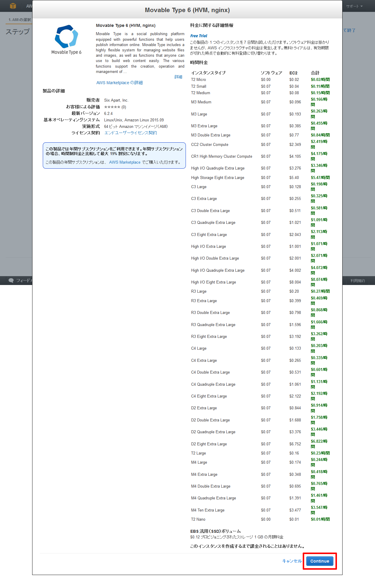This screenshot has height=588, width=375.
Task: Click C3 Double Extra Large instance type
Action: click(210, 211)
